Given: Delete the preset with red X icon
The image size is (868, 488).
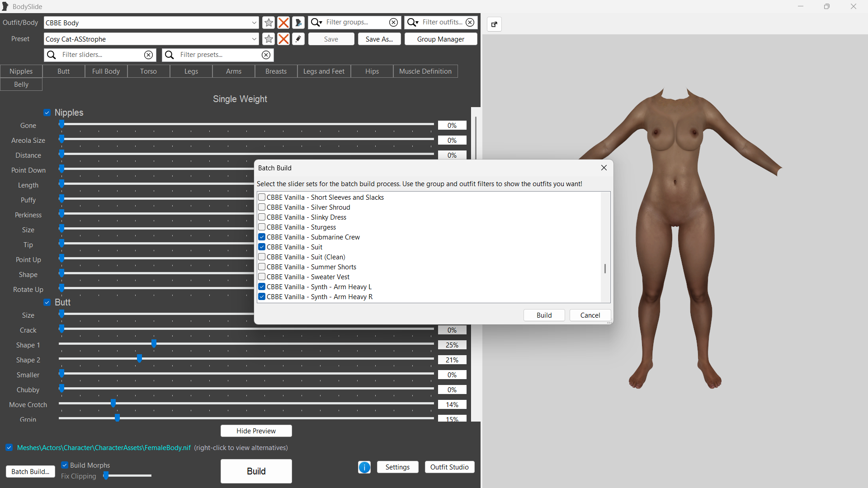Looking at the screenshot, I should pos(283,39).
